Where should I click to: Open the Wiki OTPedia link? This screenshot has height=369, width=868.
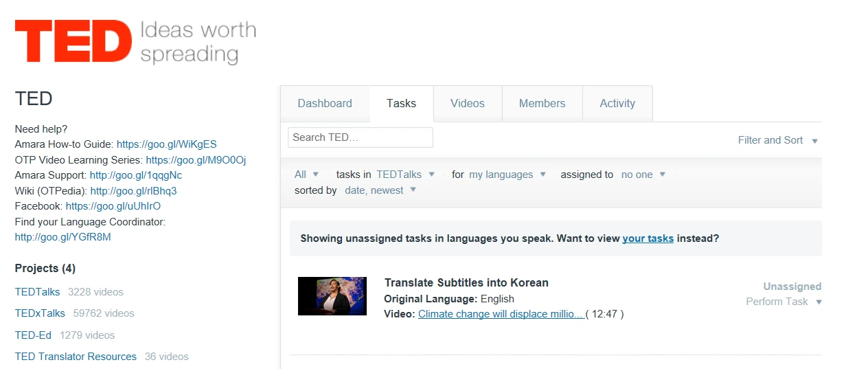(x=133, y=191)
